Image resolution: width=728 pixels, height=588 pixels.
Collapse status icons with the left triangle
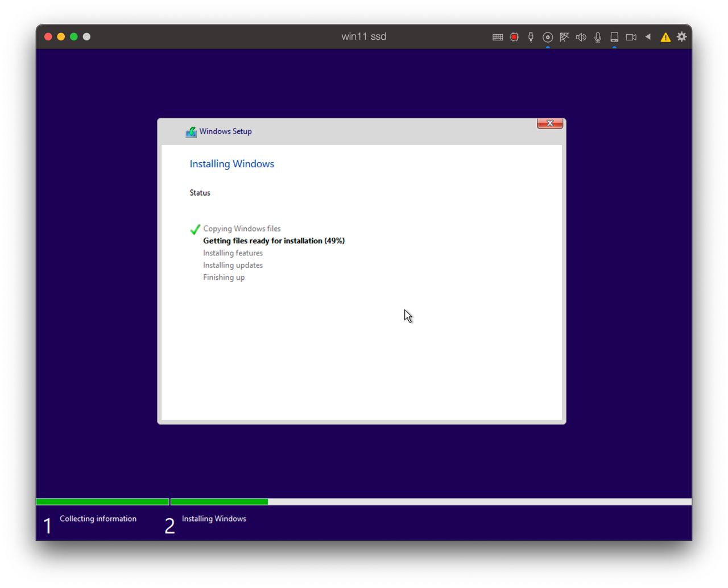pyautogui.click(x=648, y=37)
